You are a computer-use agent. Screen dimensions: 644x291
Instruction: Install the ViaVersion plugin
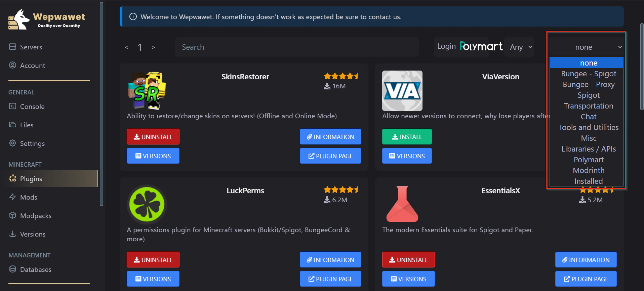pyautogui.click(x=407, y=137)
